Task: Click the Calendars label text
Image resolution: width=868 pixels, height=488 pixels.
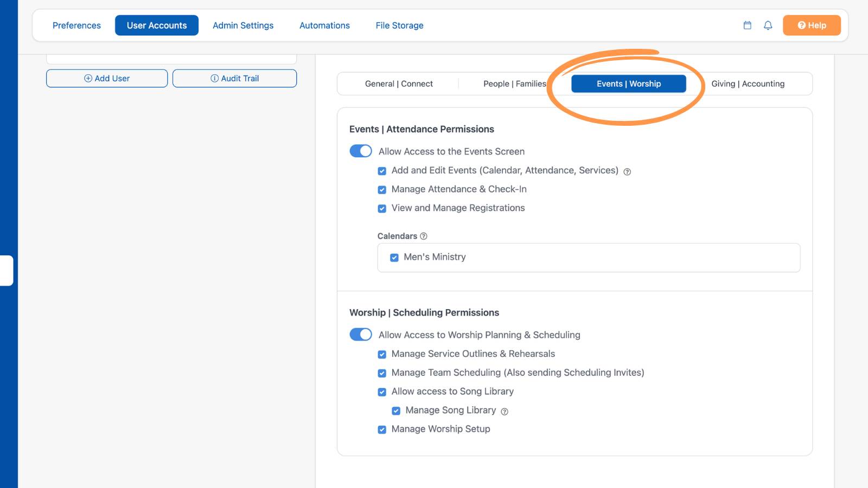Action: pos(397,236)
